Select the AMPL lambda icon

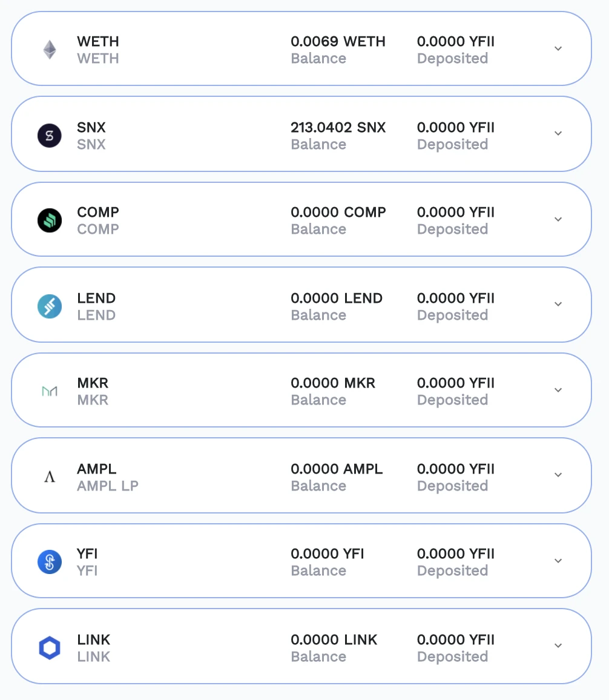(50, 477)
